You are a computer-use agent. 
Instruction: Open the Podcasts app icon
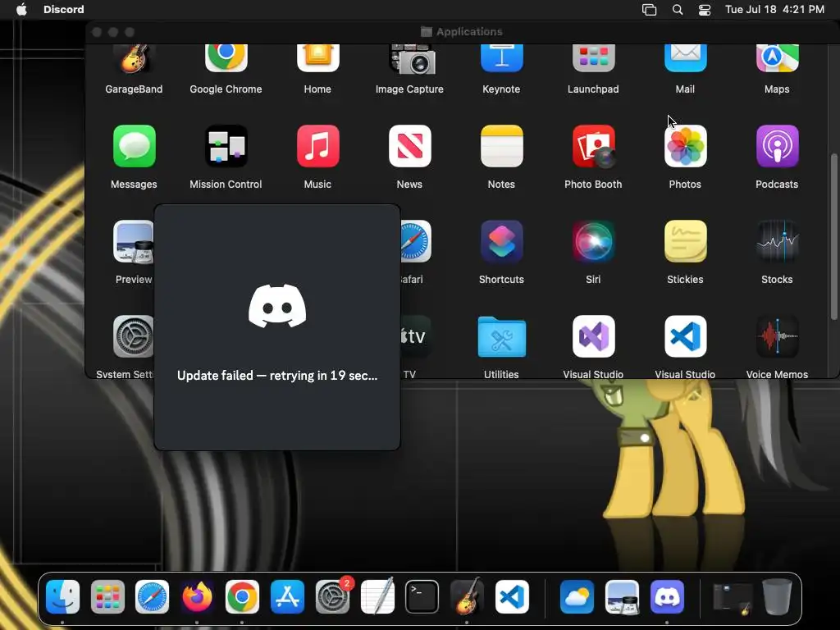[x=777, y=146]
